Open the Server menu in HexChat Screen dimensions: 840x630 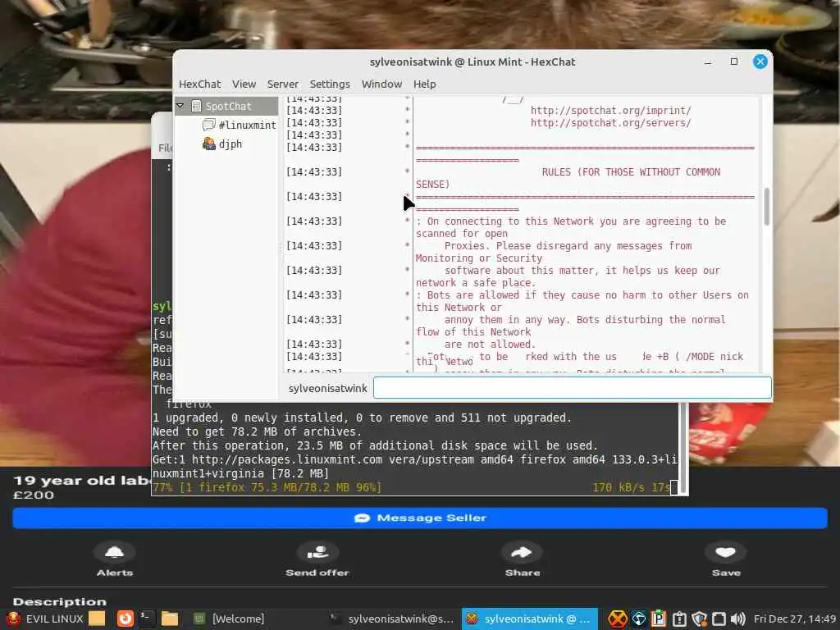(x=282, y=84)
